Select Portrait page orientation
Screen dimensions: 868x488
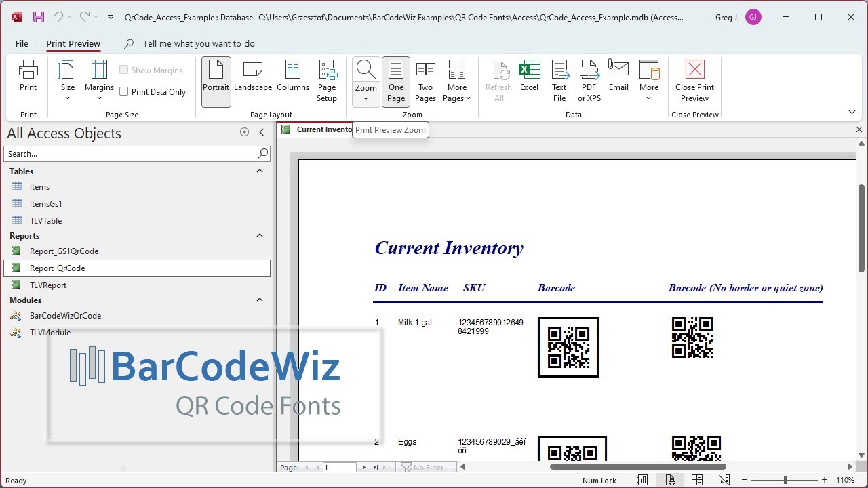(x=216, y=81)
